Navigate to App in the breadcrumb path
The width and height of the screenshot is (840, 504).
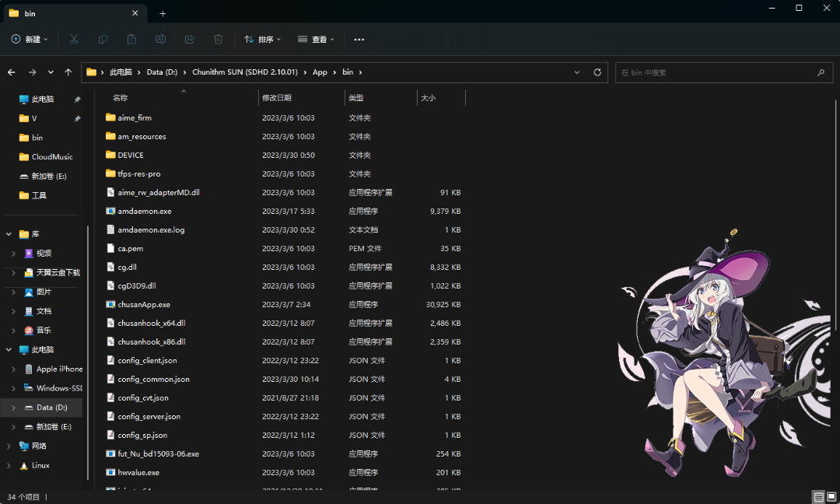coord(320,72)
